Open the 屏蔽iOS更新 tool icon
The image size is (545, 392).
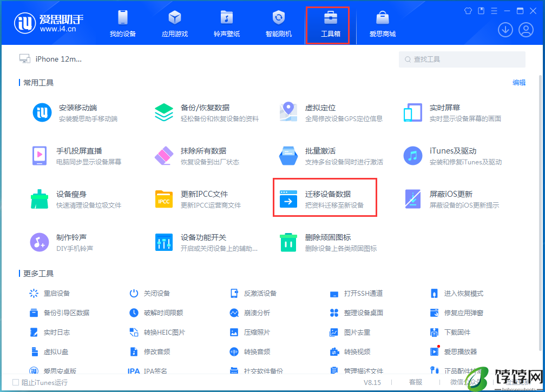(412, 199)
